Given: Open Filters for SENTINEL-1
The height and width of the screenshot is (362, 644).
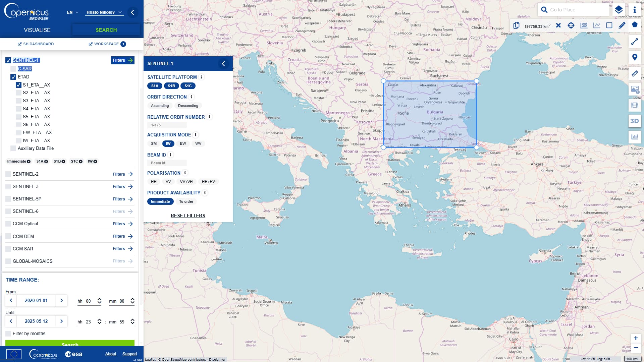Looking at the screenshot, I should coord(123,60).
